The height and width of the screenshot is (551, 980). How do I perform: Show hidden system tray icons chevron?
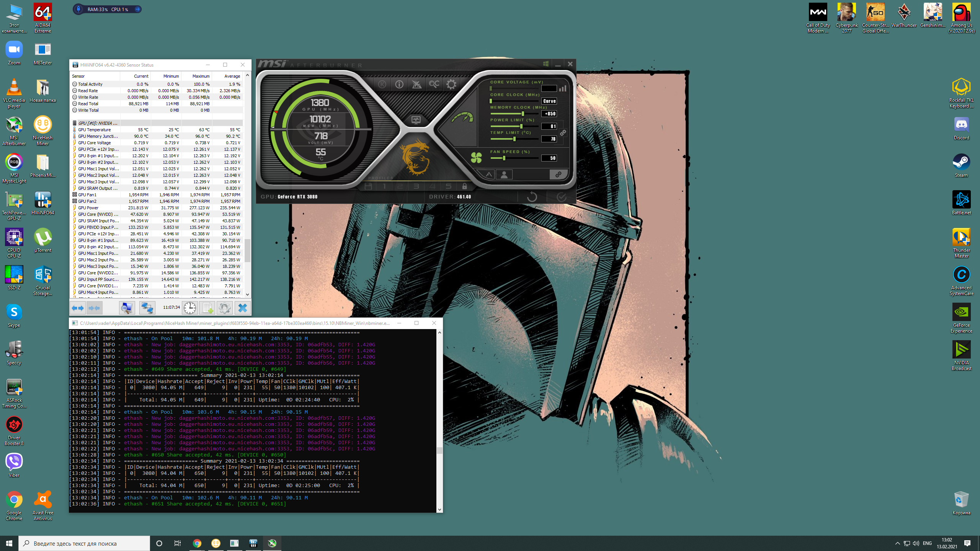(897, 543)
